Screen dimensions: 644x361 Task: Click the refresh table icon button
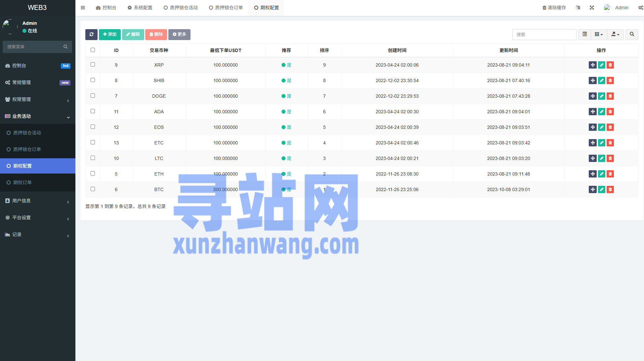tap(91, 34)
